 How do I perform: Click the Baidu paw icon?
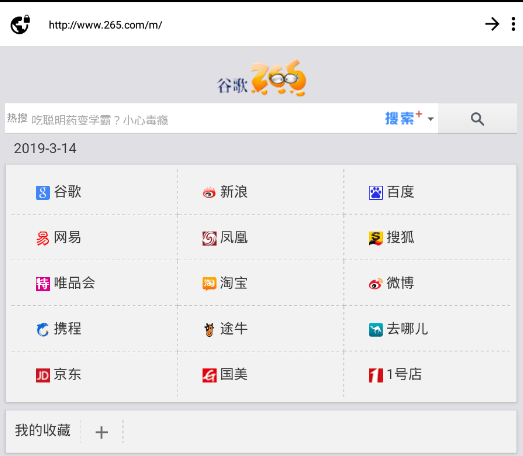[376, 193]
